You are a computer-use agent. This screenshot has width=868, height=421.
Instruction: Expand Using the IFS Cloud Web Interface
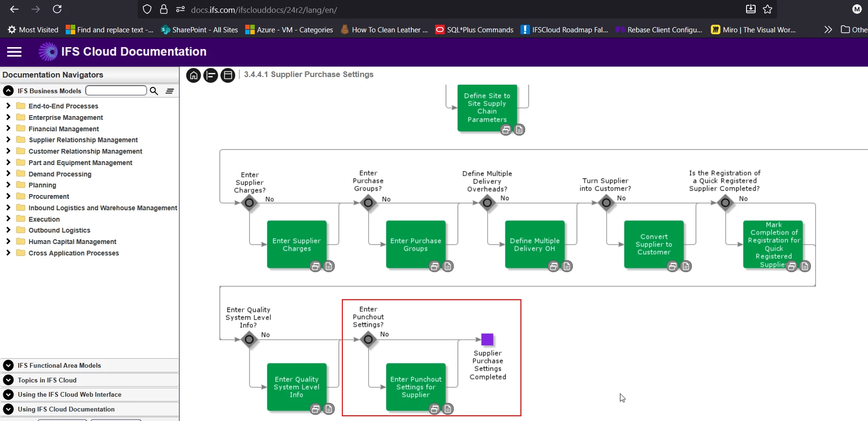tap(8, 394)
